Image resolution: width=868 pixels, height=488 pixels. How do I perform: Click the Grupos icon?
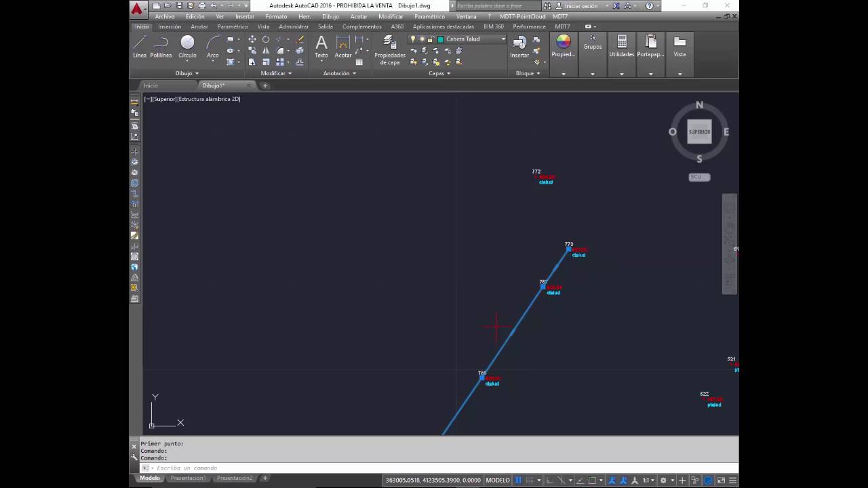593,39
